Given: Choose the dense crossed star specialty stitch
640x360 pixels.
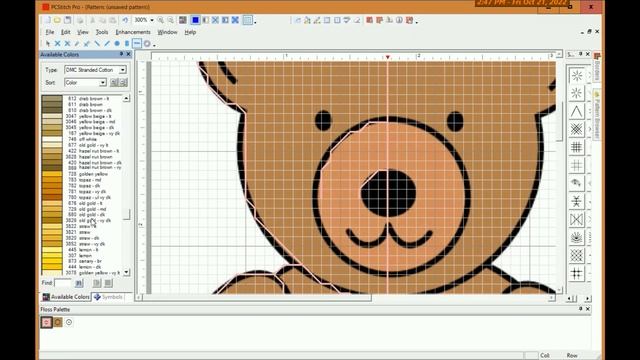Looking at the screenshot, I should [576, 129].
